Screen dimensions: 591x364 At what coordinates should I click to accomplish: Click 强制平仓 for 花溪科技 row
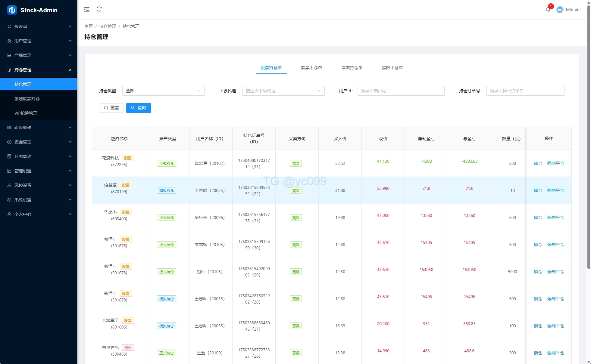pyautogui.click(x=555, y=163)
